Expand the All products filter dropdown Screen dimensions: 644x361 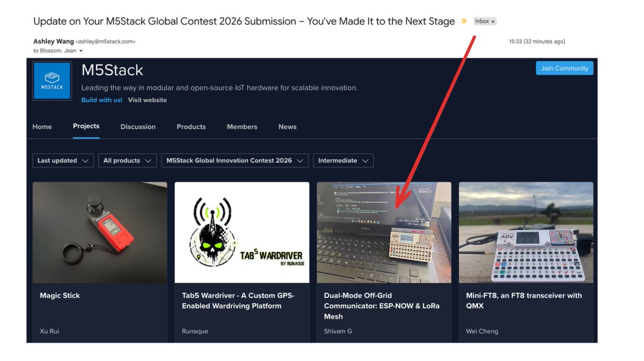(x=127, y=160)
